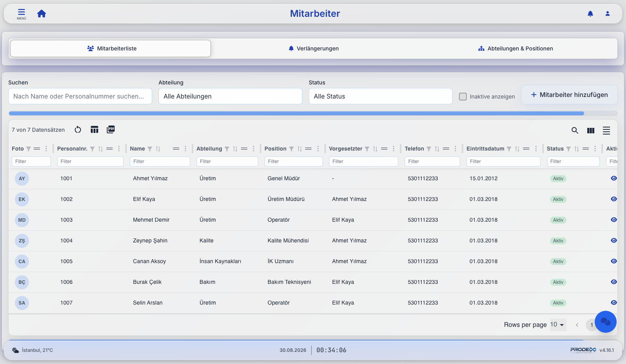Open the Name column options menu
The width and height of the screenshot is (626, 364).
185,149
